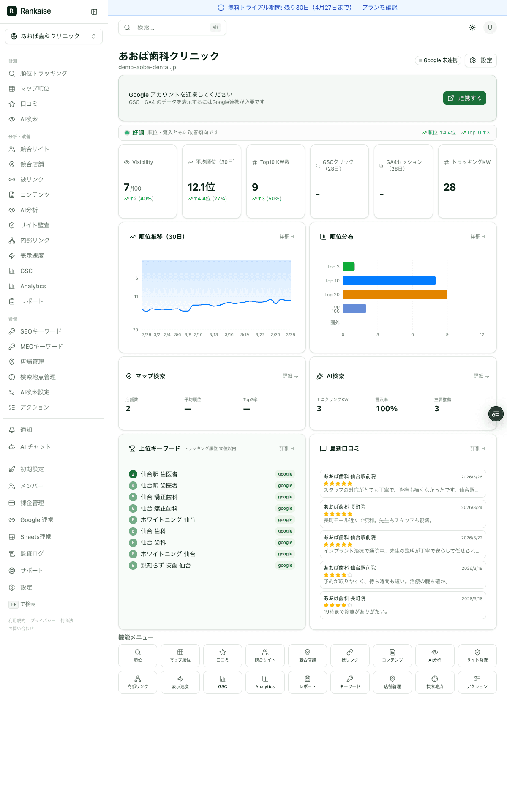This screenshot has width=507, height=812.
Task: Click the AI チャット sidebar robot icon
Action: point(12,447)
